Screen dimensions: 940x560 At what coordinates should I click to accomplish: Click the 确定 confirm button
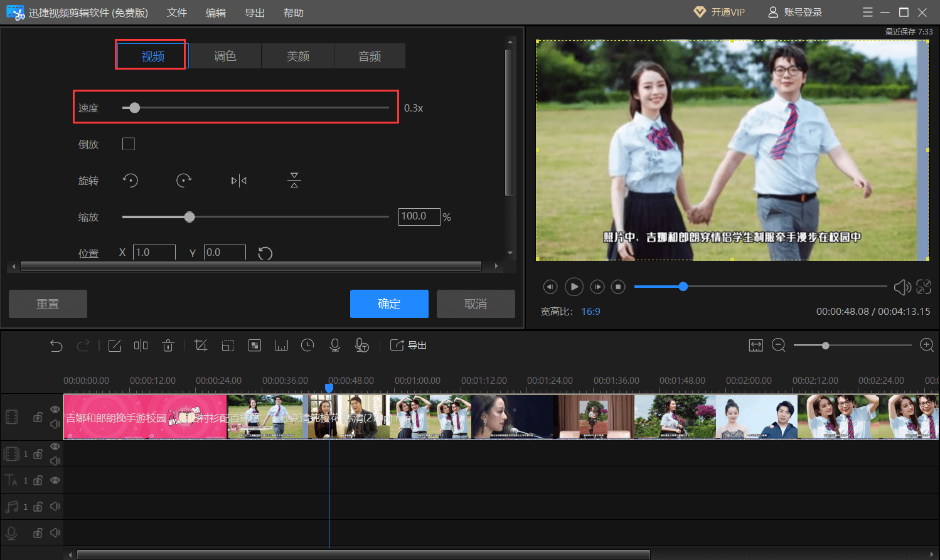click(389, 304)
